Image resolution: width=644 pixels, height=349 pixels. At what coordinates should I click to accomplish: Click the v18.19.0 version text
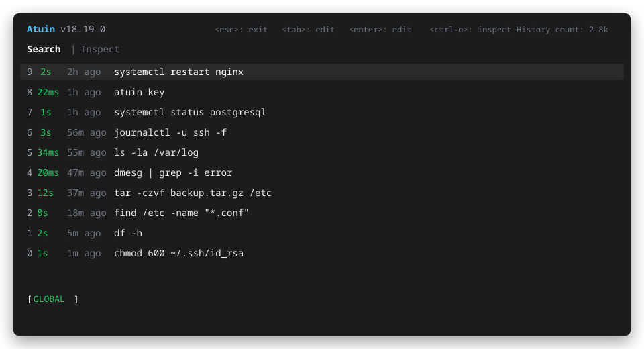pyautogui.click(x=83, y=29)
